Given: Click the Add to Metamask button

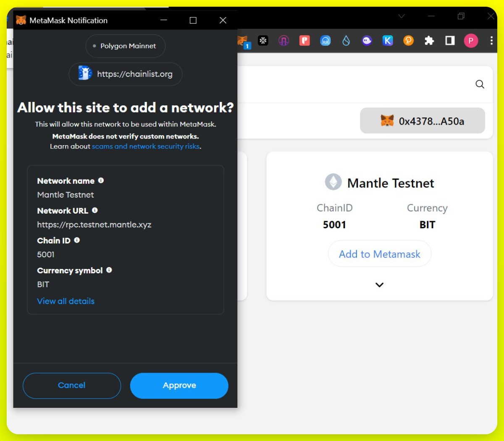Looking at the screenshot, I should [380, 254].
